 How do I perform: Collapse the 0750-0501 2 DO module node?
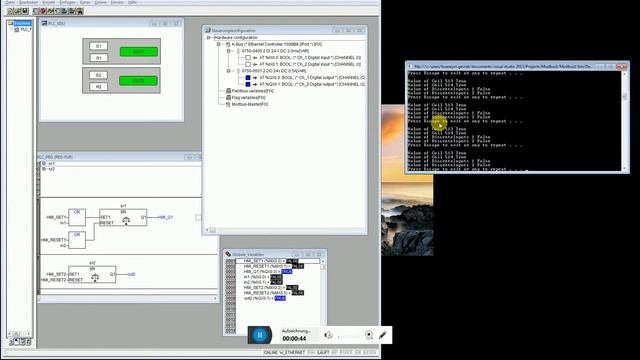[229, 71]
